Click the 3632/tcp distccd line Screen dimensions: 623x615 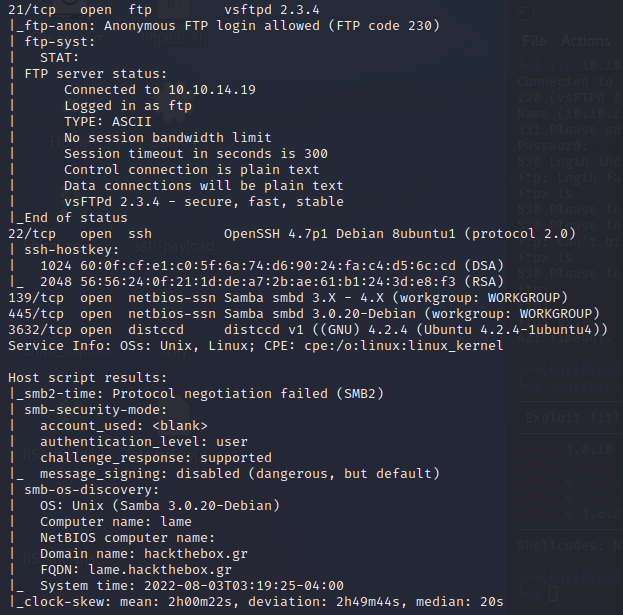click(x=308, y=330)
